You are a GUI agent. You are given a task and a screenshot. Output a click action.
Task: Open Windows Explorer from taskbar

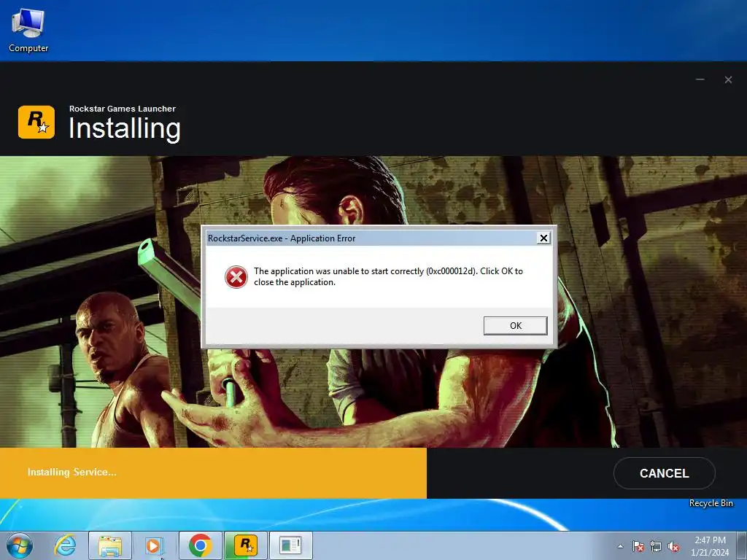click(110, 545)
